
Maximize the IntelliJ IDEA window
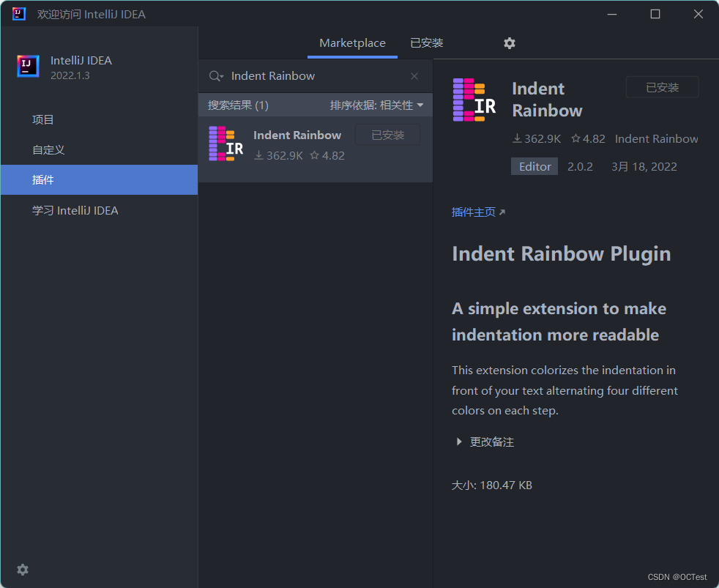point(655,14)
